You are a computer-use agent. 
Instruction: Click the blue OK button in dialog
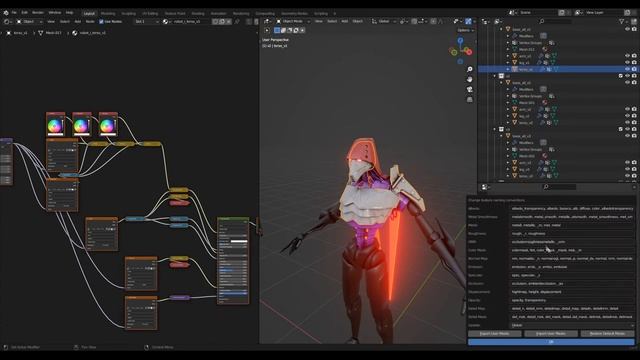[x=551, y=342]
